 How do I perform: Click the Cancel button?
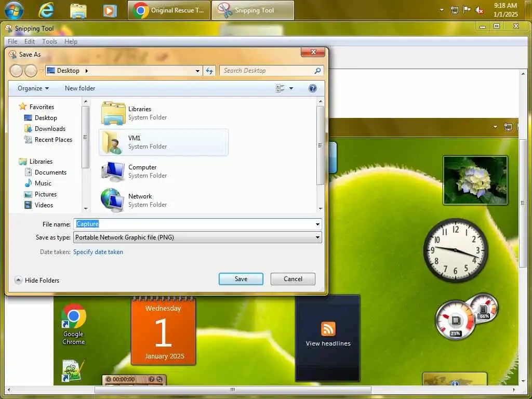293,279
